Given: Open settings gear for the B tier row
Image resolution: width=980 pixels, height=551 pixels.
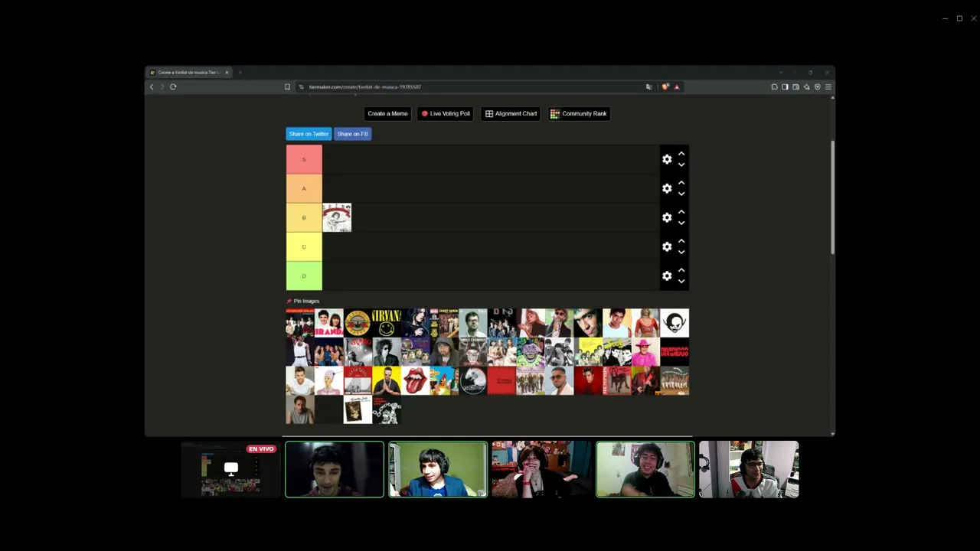Looking at the screenshot, I should tap(667, 217).
